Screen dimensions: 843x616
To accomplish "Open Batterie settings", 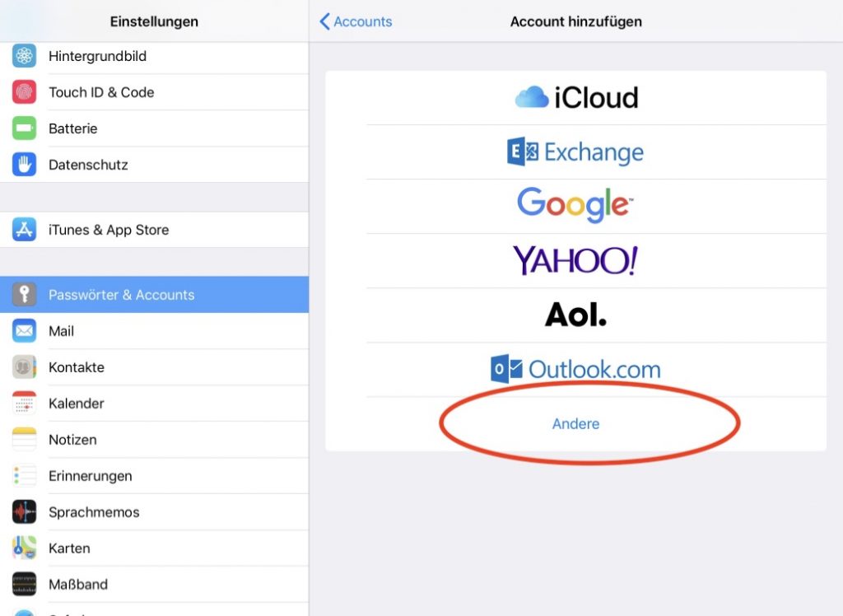I will click(154, 128).
